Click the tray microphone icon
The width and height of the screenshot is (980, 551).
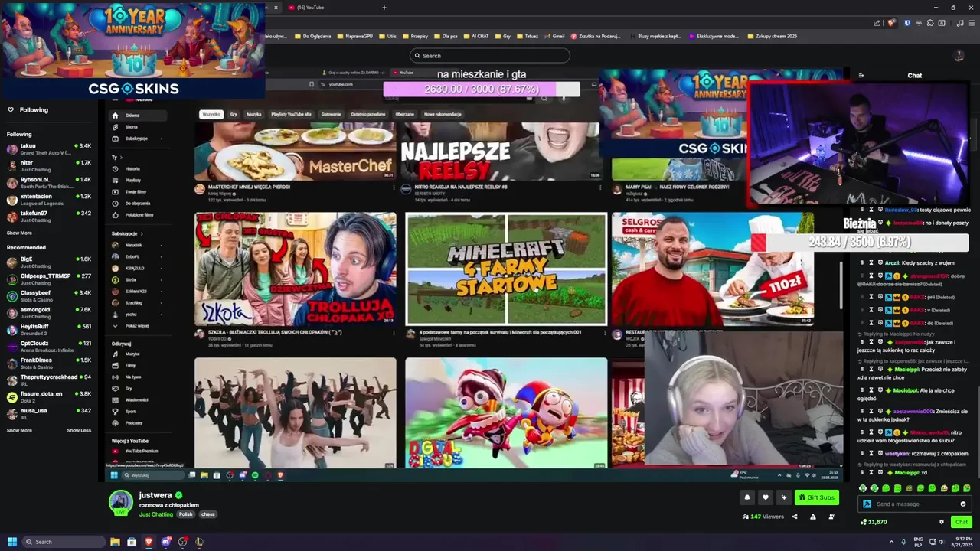tap(903, 542)
